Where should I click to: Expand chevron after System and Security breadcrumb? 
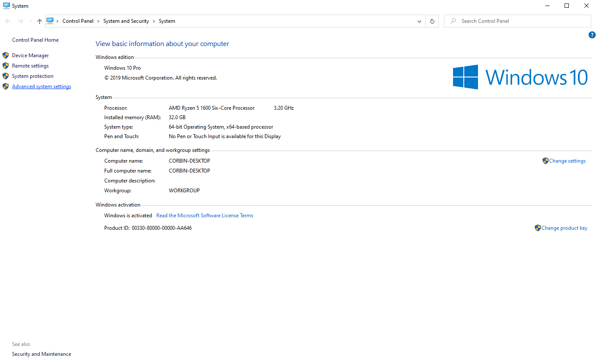point(154,21)
